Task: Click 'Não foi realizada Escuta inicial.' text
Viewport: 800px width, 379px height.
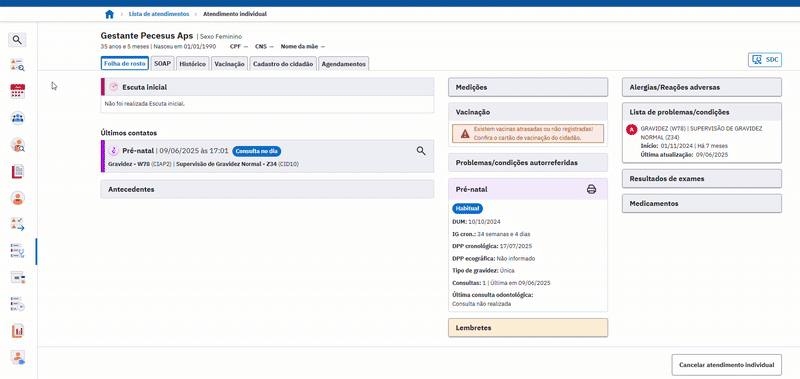Action: pyautogui.click(x=144, y=104)
